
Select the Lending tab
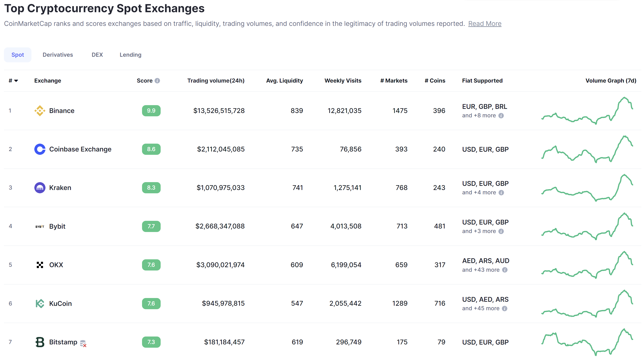pyautogui.click(x=130, y=55)
